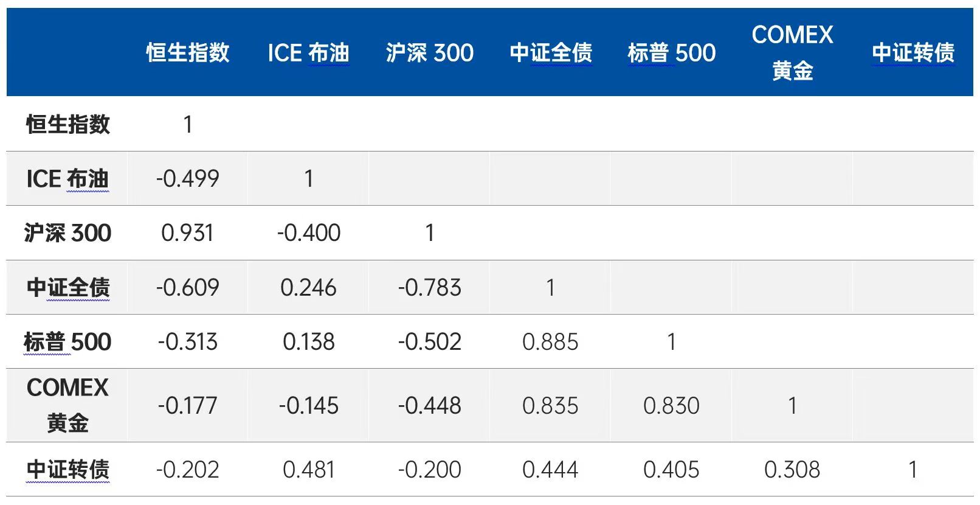Select the 沪深 300 row label

(67, 233)
